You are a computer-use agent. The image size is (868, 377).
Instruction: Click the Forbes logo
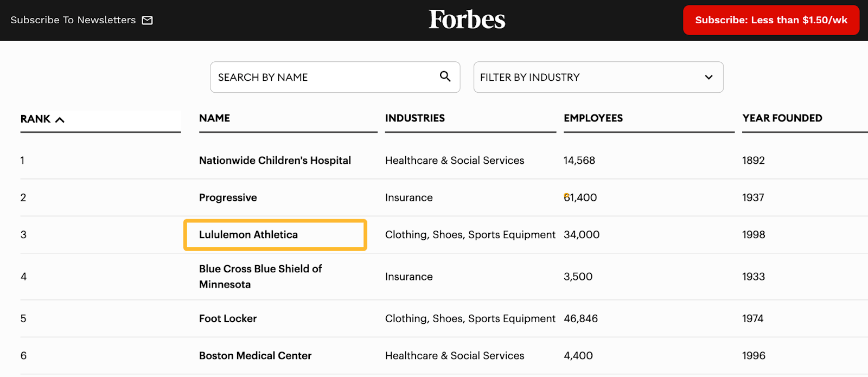[x=466, y=20]
